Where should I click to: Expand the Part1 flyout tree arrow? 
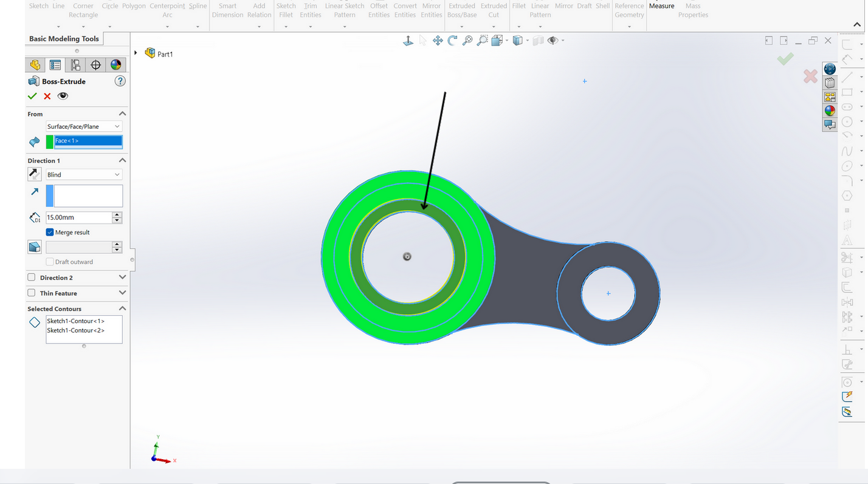click(x=136, y=53)
